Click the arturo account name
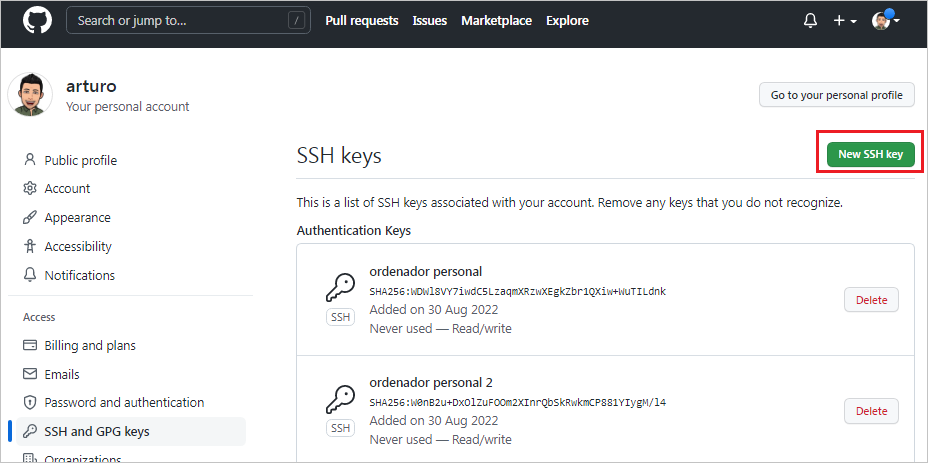Image resolution: width=928 pixels, height=463 pixels. tap(91, 86)
